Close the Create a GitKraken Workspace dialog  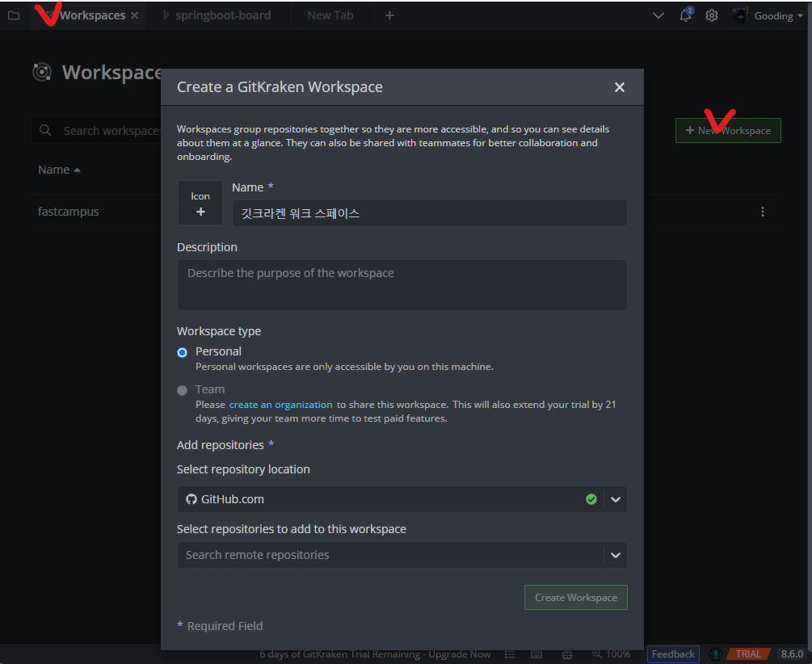(x=620, y=87)
